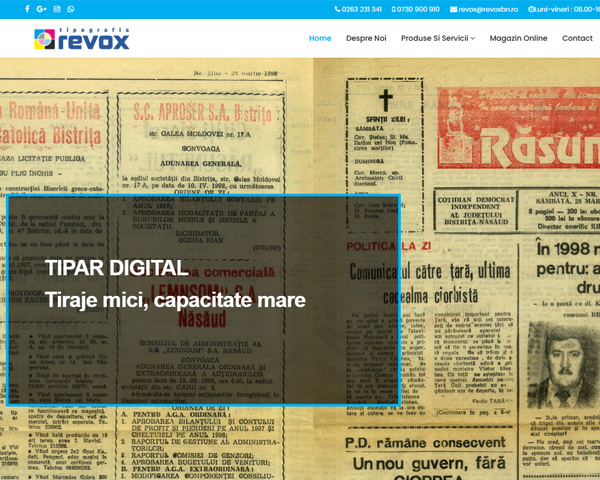This screenshot has height=480, width=600.
Task: Open the Google Plus social icon
Action: point(41,9)
